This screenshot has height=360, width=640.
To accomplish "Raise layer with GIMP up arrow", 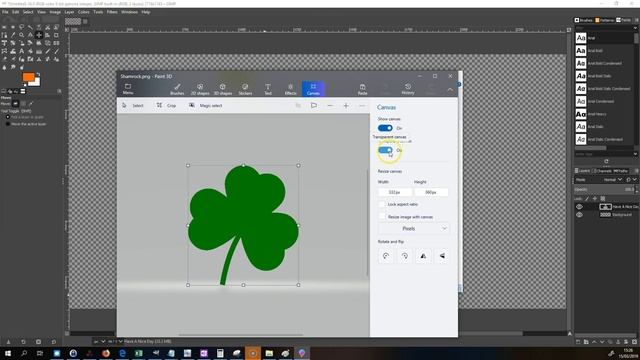I will tap(594, 342).
